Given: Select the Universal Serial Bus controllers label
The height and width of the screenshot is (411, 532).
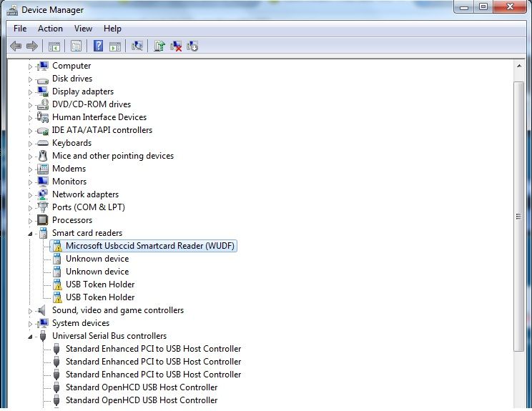Looking at the screenshot, I should point(109,336).
